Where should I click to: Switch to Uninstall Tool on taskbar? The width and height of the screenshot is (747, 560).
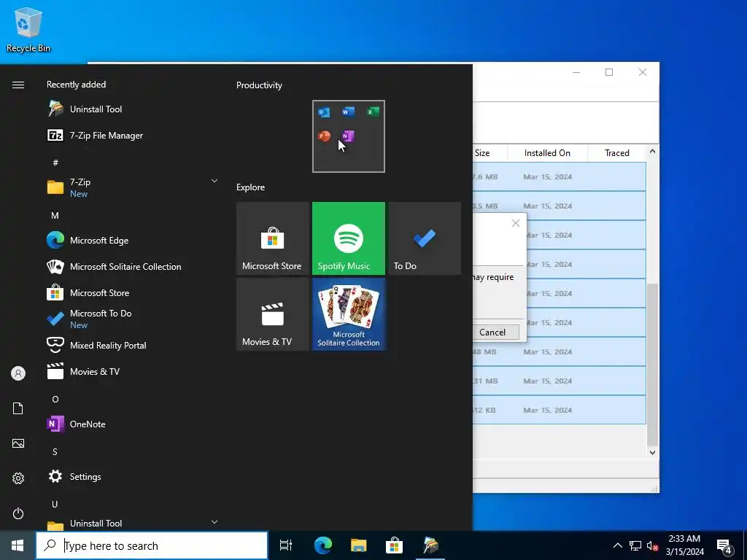click(x=430, y=545)
